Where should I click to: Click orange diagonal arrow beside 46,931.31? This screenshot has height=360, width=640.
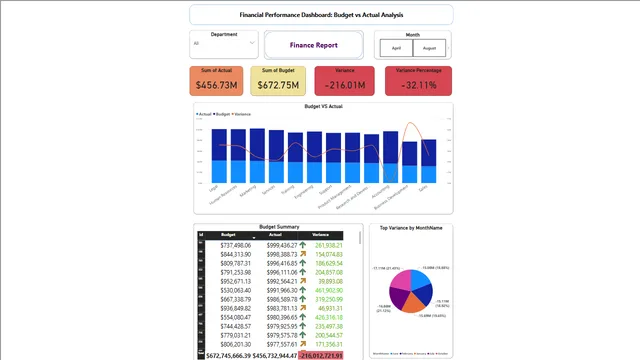tap(302, 308)
